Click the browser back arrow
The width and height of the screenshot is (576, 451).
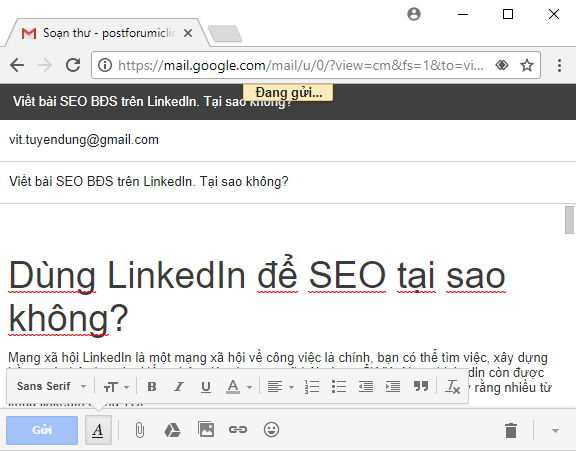click(x=17, y=65)
